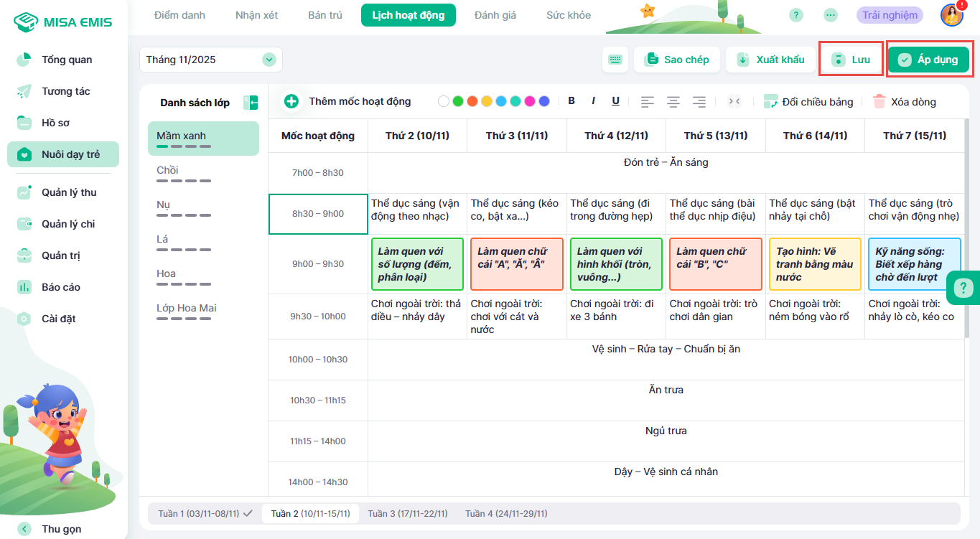Click the merge cells icon
Image resolution: width=980 pixels, height=539 pixels.
pos(734,101)
